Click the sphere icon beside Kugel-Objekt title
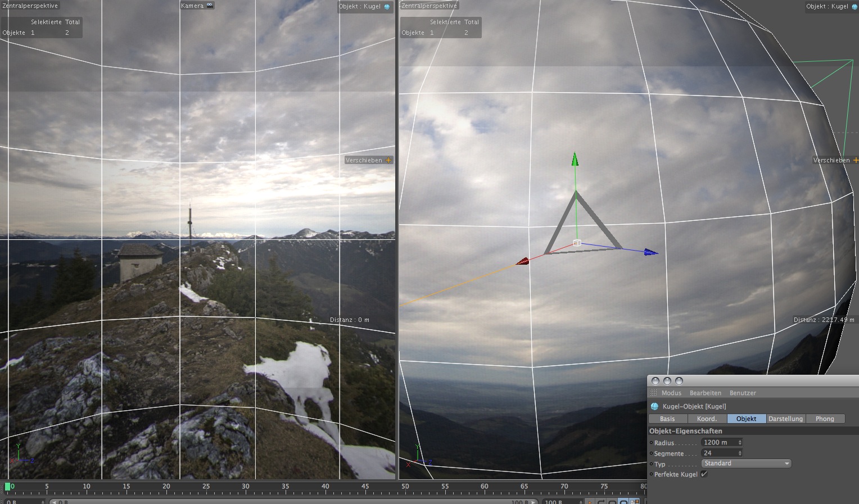The width and height of the screenshot is (859, 504). (654, 406)
